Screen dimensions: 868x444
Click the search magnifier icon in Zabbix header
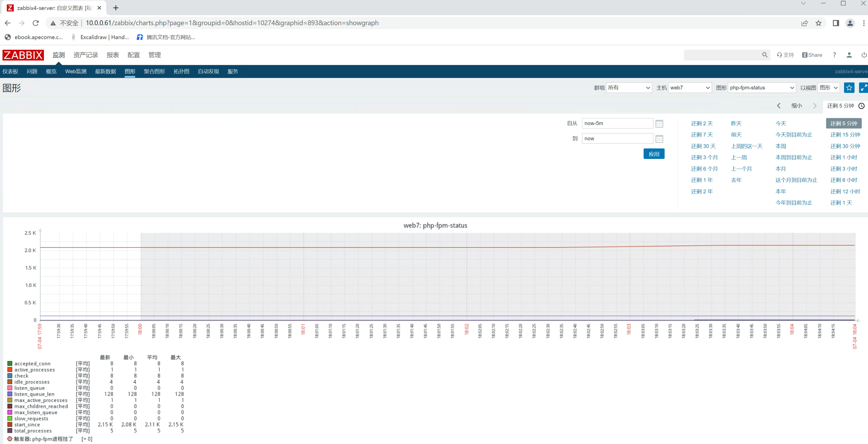(x=765, y=55)
